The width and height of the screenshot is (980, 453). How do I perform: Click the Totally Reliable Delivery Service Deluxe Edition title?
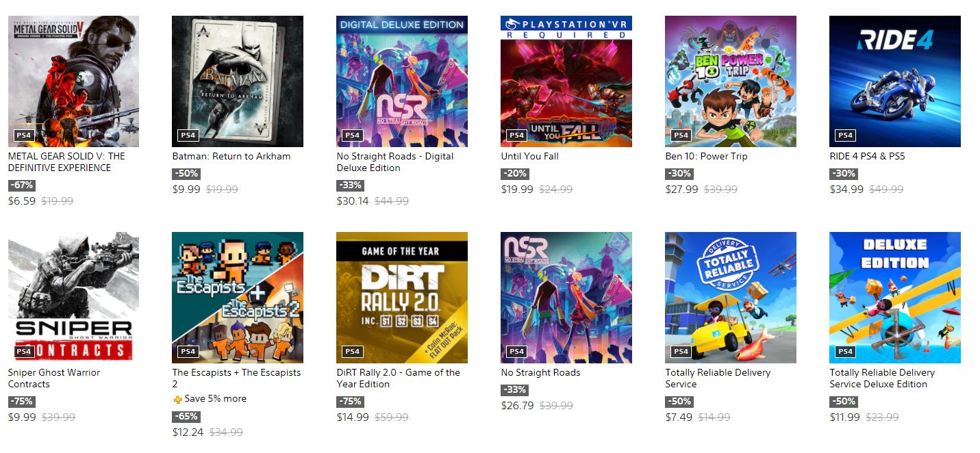click(x=882, y=378)
